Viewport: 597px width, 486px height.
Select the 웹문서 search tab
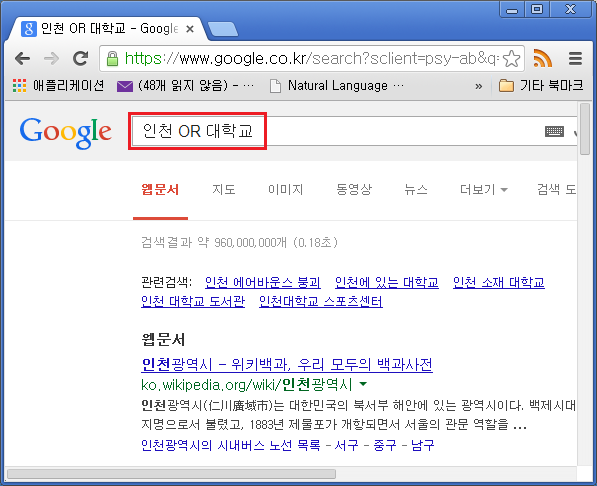coord(160,189)
